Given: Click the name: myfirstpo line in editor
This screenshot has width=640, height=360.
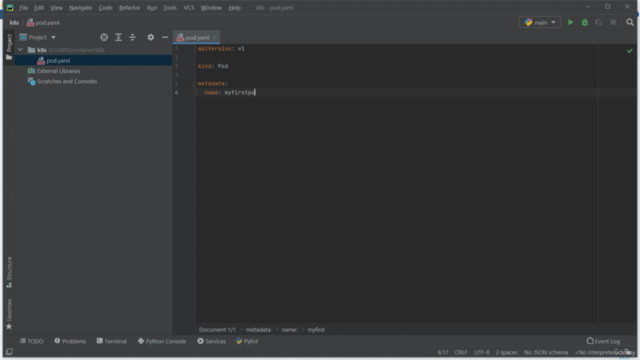Looking at the screenshot, I should [229, 93].
